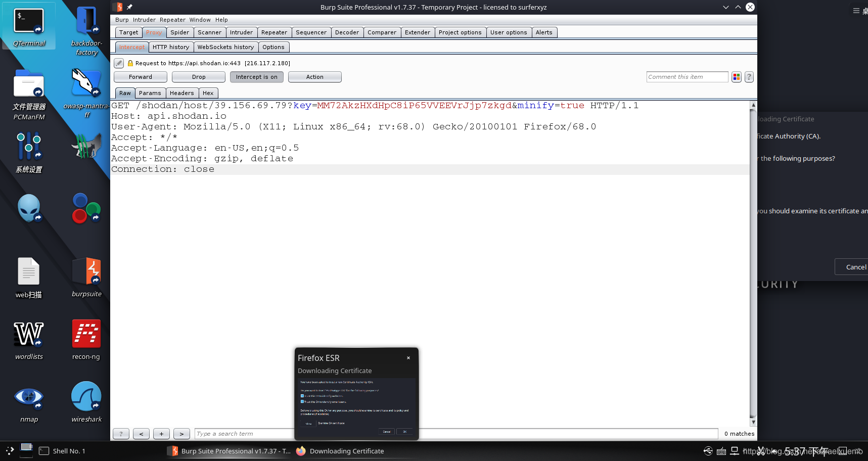The height and width of the screenshot is (461, 868).
Task: Click the search next '>' button
Action: 181,434
